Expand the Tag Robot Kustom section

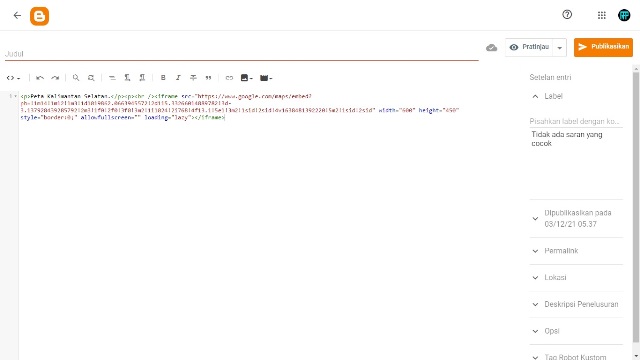click(576, 356)
